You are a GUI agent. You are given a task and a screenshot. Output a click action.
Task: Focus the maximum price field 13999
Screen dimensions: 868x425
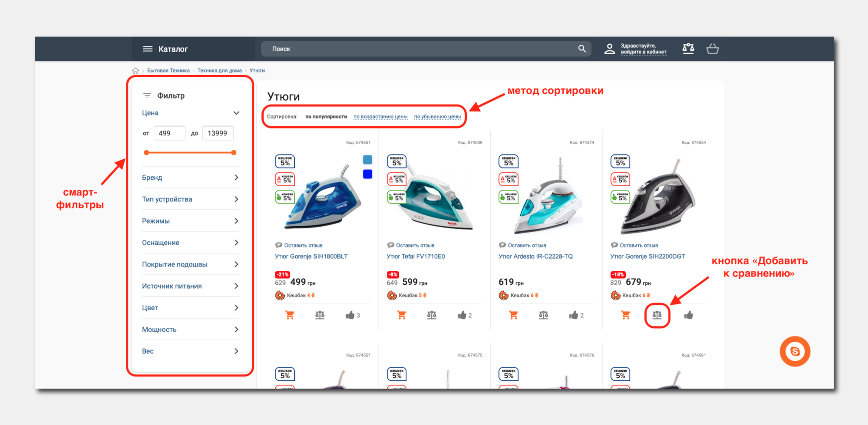tap(218, 133)
